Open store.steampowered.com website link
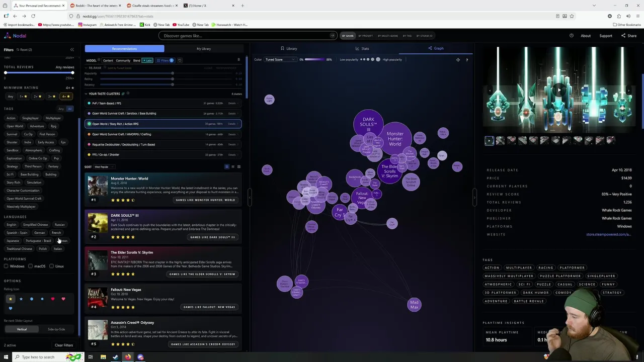The height and width of the screenshot is (362, 644). [609, 234]
